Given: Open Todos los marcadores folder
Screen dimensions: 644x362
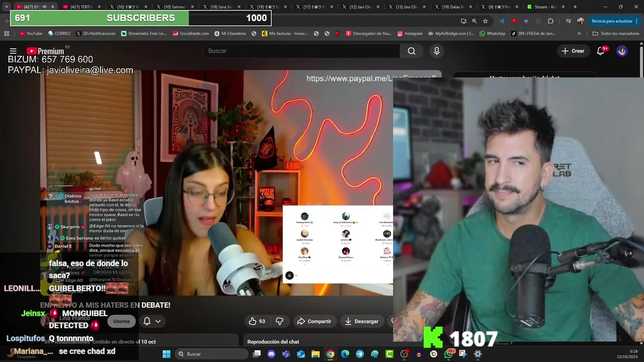Looking at the screenshot, I should click(x=616, y=34).
